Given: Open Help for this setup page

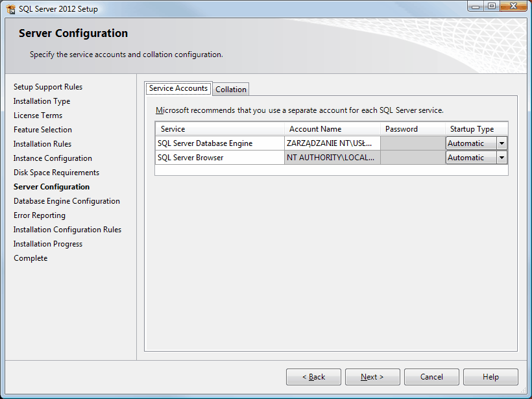Looking at the screenshot, I should pyautogui.click(x=490, y=377).
